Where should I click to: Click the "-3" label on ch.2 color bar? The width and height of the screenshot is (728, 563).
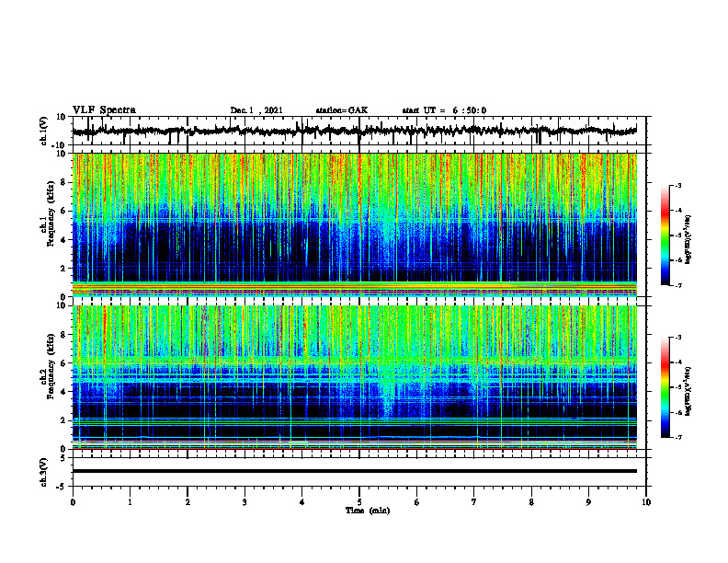click(x=678, y=338)
